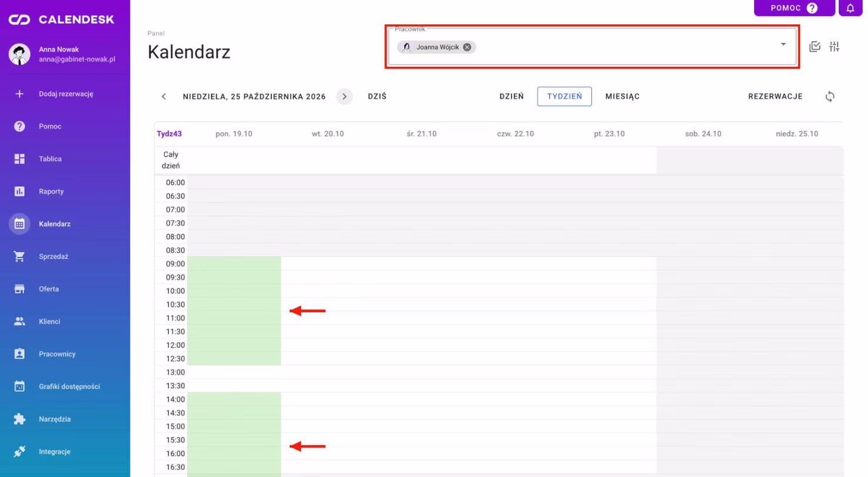This screenshot has width=868, height=477.
Task: Select the Kalendarz calendar icon in sidebar
Action: click(19, 224)
